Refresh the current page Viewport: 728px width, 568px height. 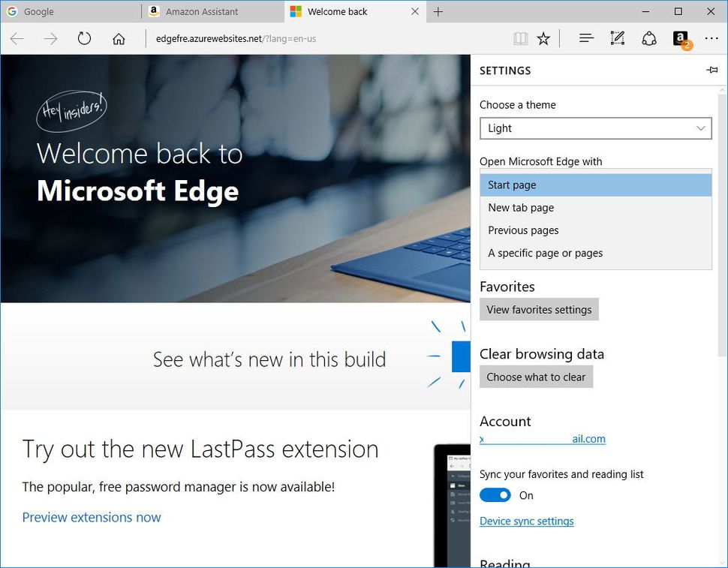[84, 38]
